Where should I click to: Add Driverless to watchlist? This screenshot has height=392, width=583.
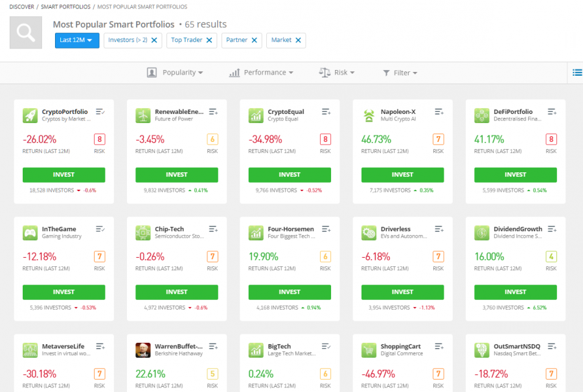(x=439, y=229)
